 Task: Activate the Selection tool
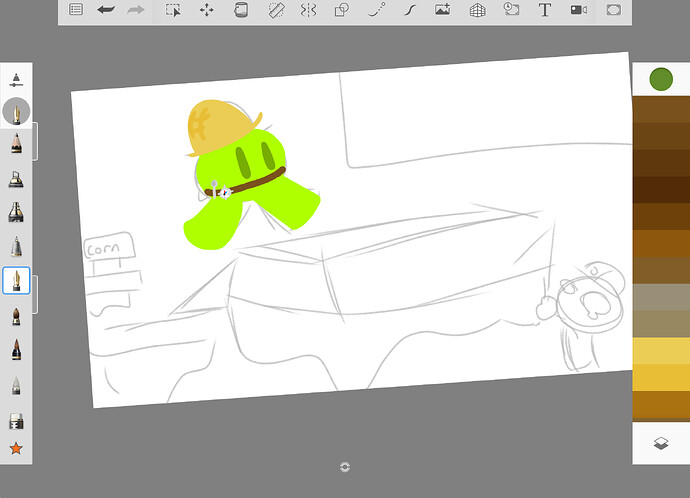[x=173, y=10]
